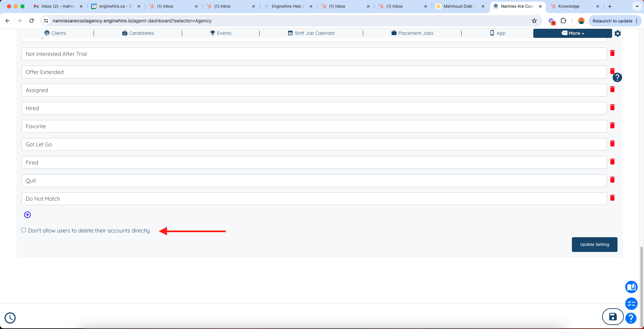This screenshot has height=329, width=644.
Task: Open Chrome profile avatar
Action: point(581,21)
